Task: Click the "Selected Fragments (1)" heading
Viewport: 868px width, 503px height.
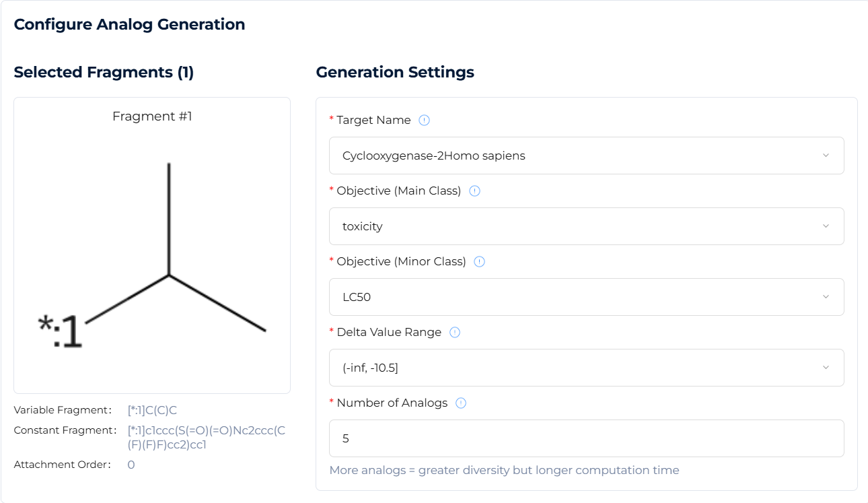Action: coord(104,73)
